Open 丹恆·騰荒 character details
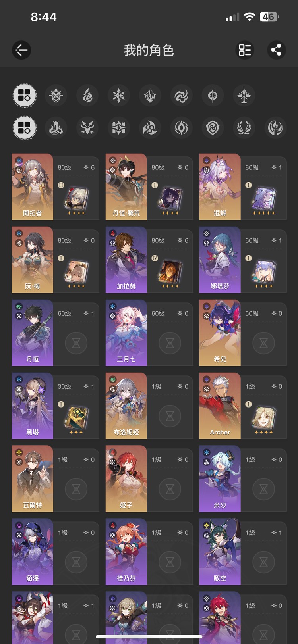The height and width of the screenshot is (644, 298). pyautogui.click(x=149, y=186)
